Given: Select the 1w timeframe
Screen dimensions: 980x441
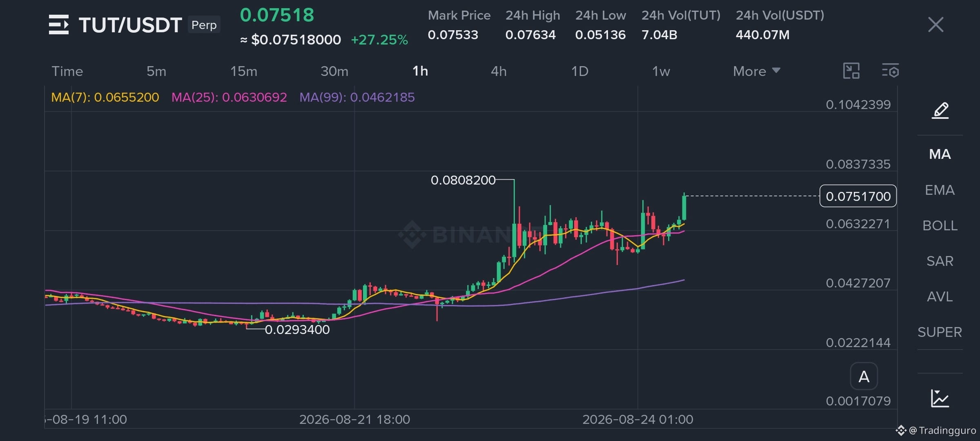Looking at the screenshot, I should click(661, 71).
